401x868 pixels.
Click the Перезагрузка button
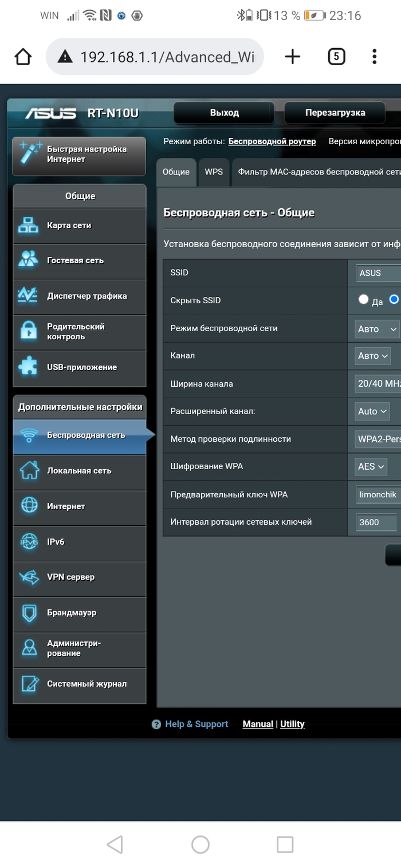(x=335, y=113)
